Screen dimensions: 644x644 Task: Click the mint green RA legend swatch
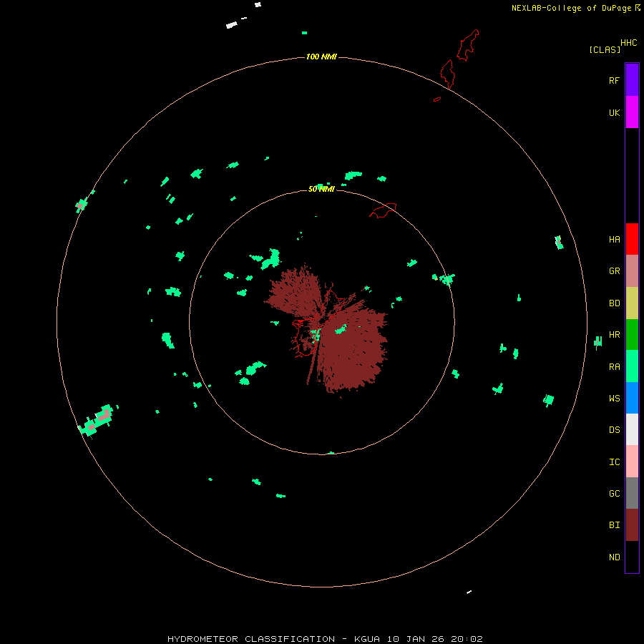(632, 366)
